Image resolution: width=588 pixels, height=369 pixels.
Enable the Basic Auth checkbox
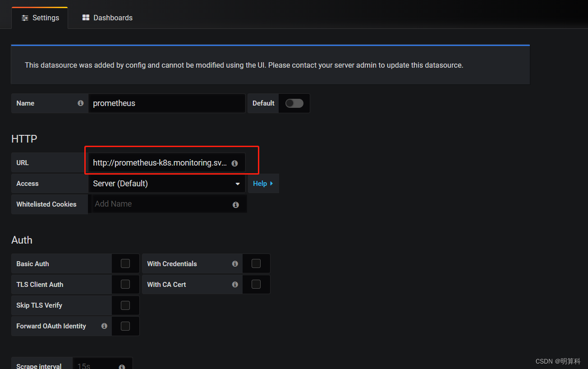click(x=125, y=263)
